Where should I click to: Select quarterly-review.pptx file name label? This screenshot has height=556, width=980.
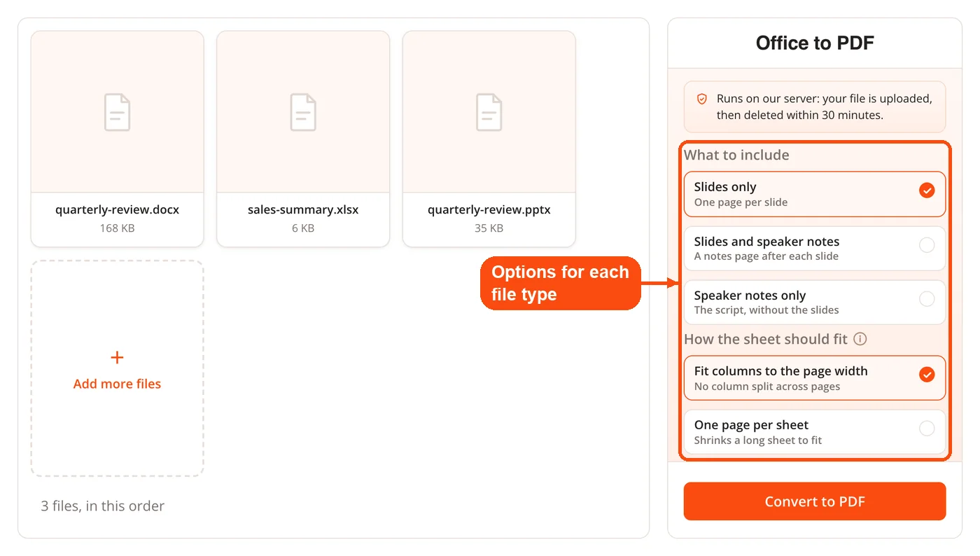(489, 209)
